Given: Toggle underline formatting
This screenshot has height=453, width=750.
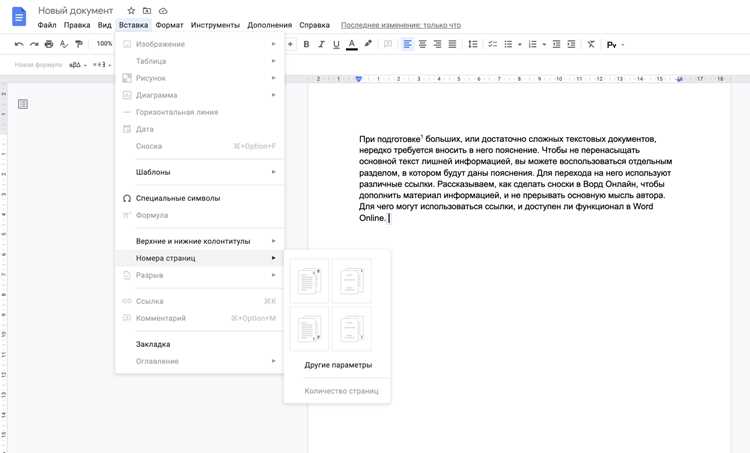Looking at the screenshot, I should click(x=336, y=44).
